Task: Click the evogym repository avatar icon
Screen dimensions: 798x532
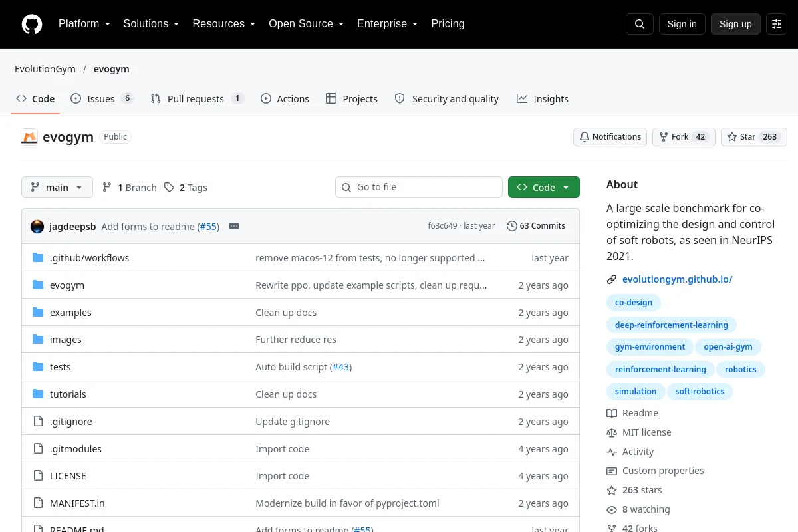Action: (x=29, y=137)
